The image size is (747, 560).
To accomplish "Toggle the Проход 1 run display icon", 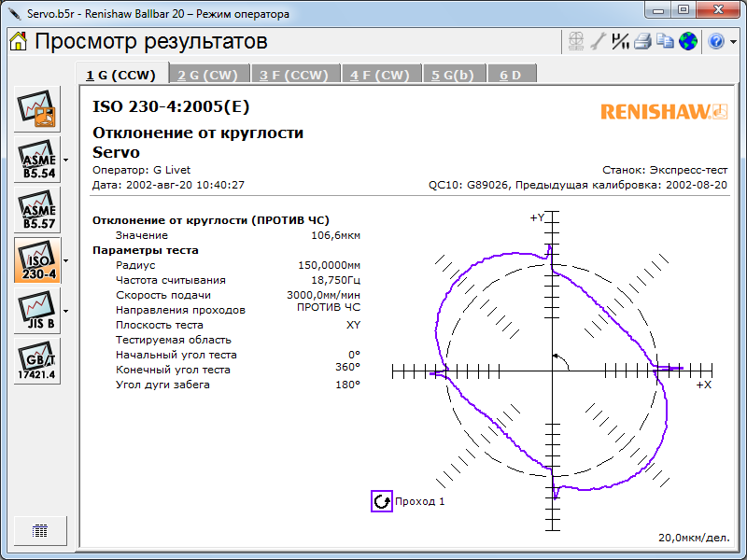I will 382,501.
